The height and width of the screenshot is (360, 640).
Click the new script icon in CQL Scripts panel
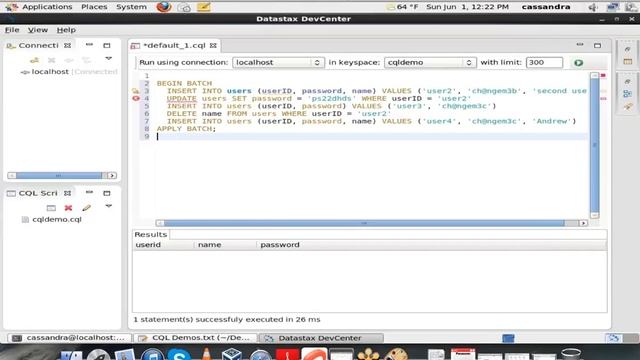[x=51, y=208]
